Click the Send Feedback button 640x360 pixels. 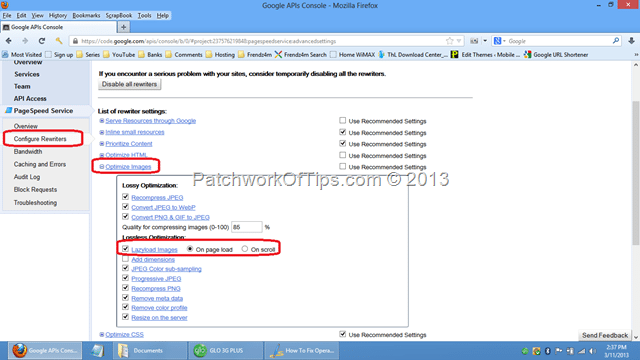point(605,335)
